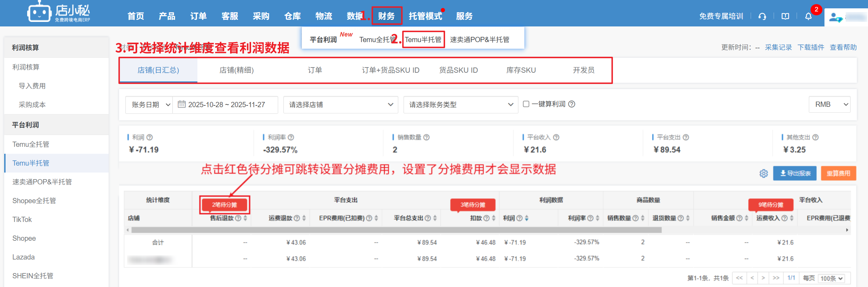Screen dimensions: 868x287
Task: Sort by 利润率 column in table
Action: click(x=597, y=218)
